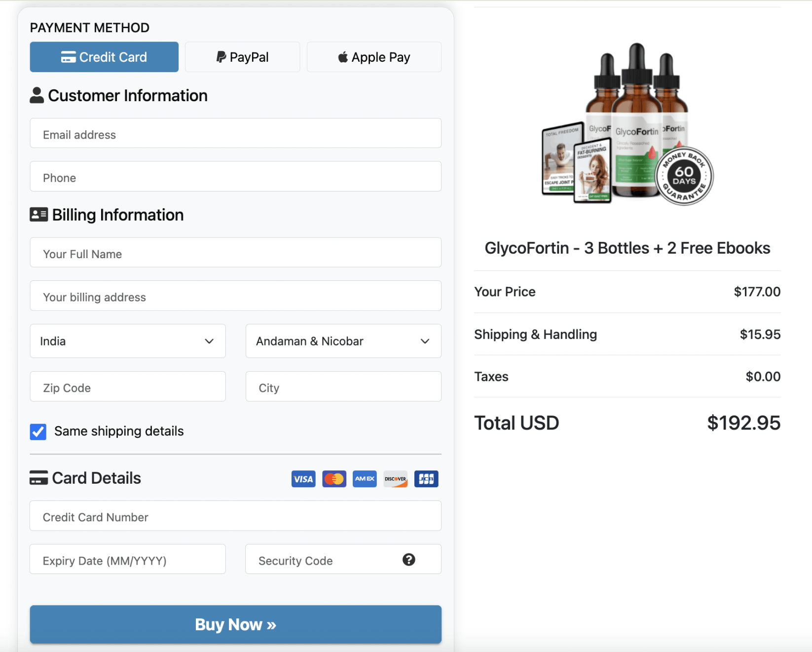This screenshot has height=652, width=812.
Task: Click the Billing Information card icon
Action: point(38,214)
